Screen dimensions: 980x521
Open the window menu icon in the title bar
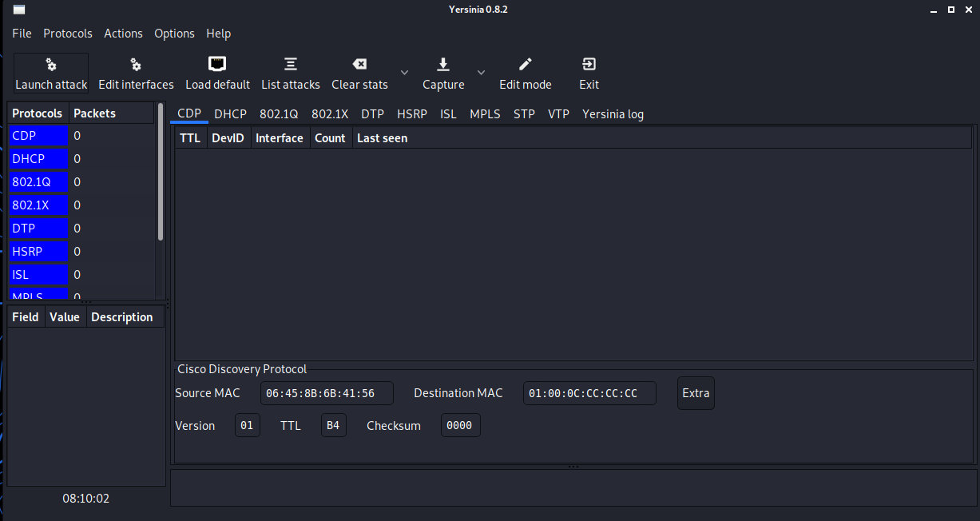click(19, 10)
